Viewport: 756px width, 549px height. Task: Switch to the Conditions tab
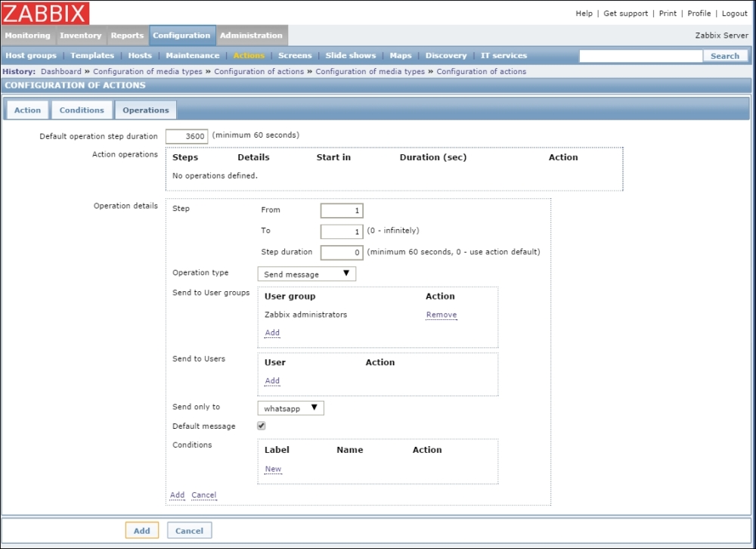tap(82, 110)
